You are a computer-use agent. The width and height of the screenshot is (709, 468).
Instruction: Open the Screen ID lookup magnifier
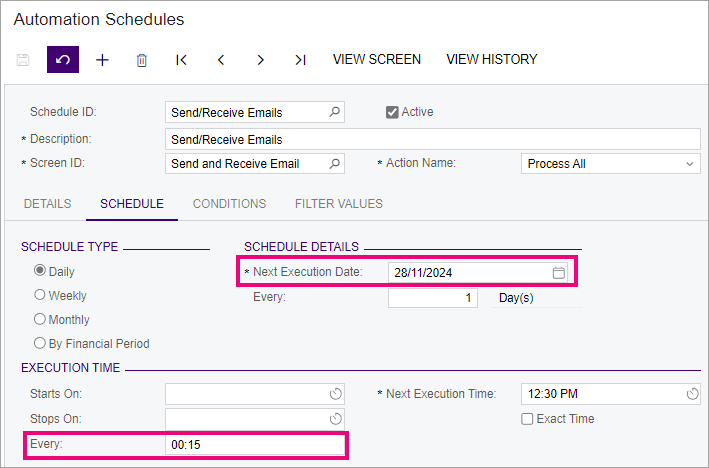(335, 164)
